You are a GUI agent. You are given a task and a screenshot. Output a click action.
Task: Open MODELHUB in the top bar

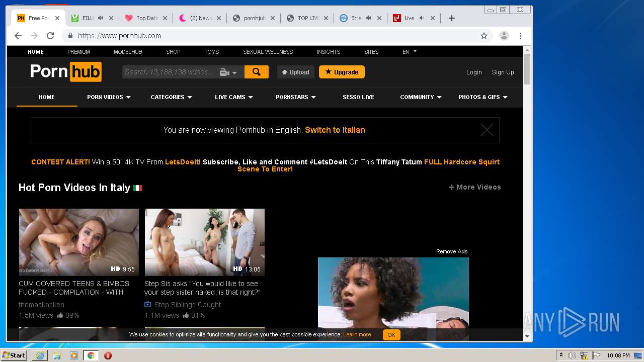pyautogui.click(x=128, y=52)
